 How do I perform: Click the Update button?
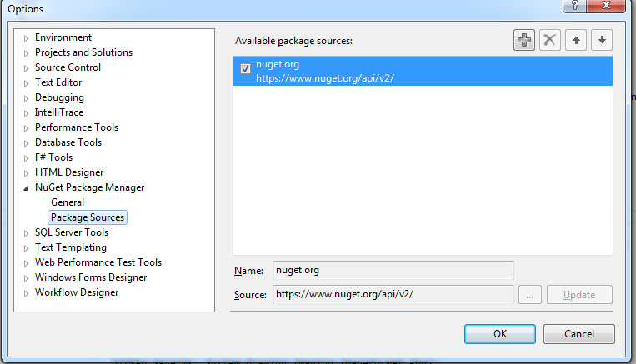579,295
